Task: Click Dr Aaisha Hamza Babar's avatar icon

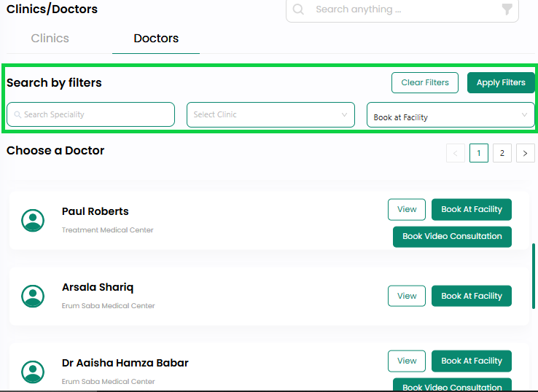Action: click(x=33, y=372)
